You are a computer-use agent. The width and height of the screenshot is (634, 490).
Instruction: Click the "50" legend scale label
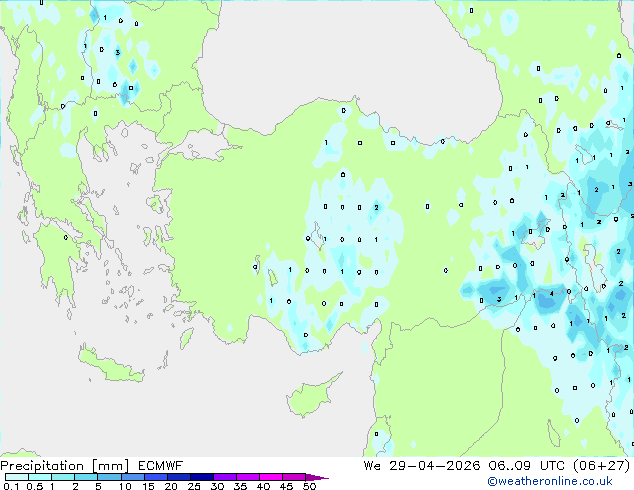coord(309,486)
